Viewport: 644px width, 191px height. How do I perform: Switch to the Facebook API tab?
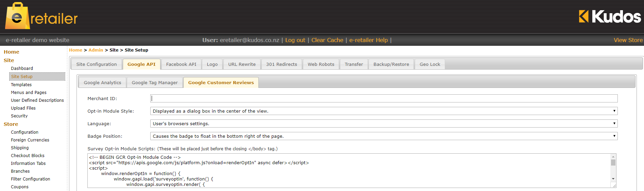click(181, 64)
